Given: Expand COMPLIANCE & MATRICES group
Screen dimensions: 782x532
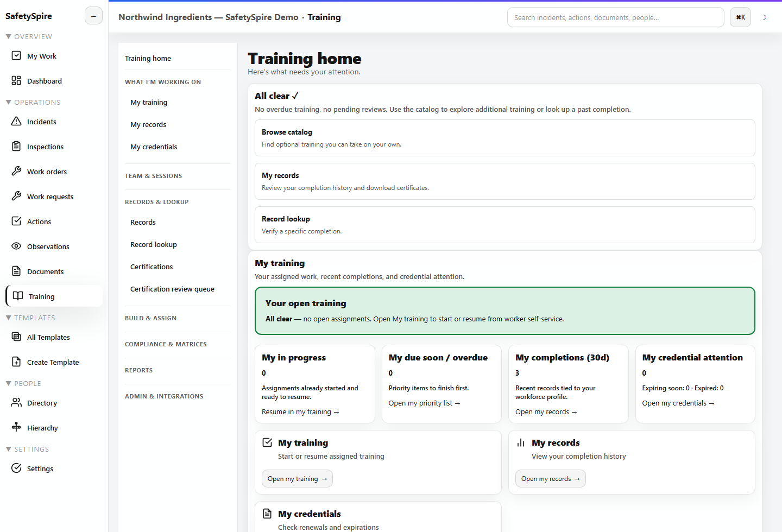Looking at the screenshot, I should point(166,344).
